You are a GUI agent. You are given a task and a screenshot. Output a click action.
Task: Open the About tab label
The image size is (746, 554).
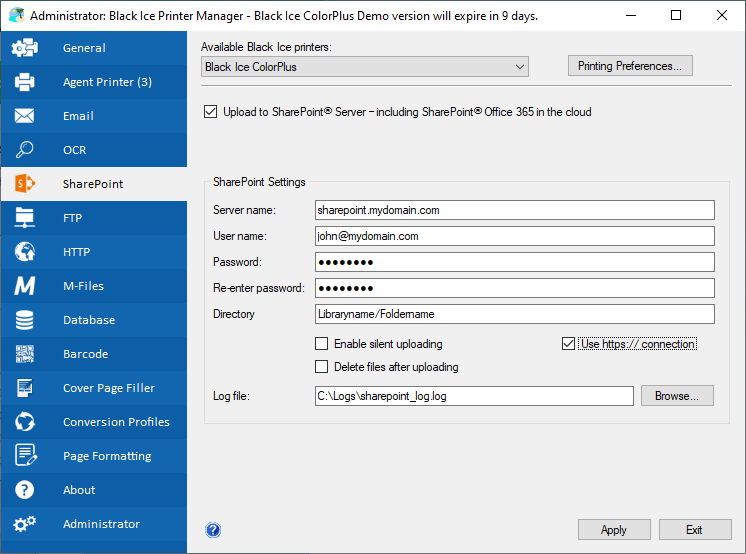click(79, 490)
